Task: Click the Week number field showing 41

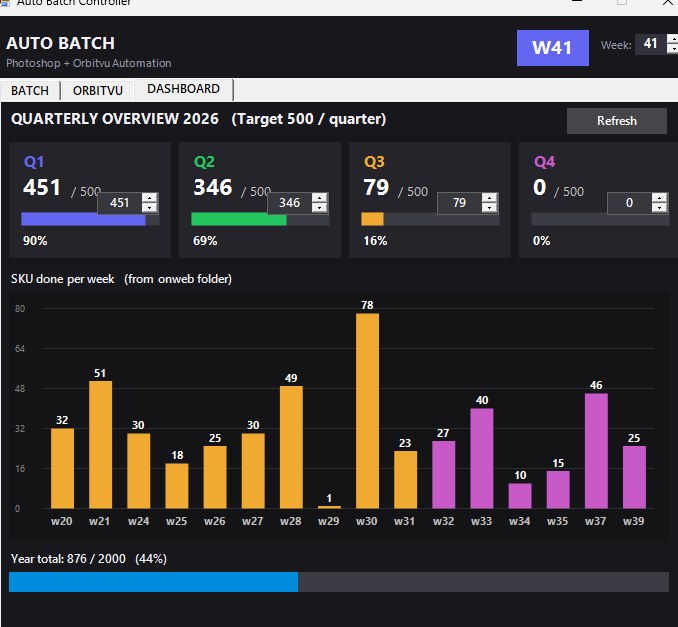Action: point(650,44)
